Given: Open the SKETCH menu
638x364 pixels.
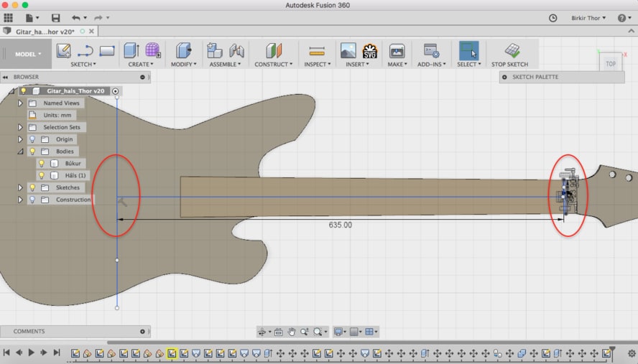Looking at the screenshot, I should pyautogui.click(x=83, y=65).
